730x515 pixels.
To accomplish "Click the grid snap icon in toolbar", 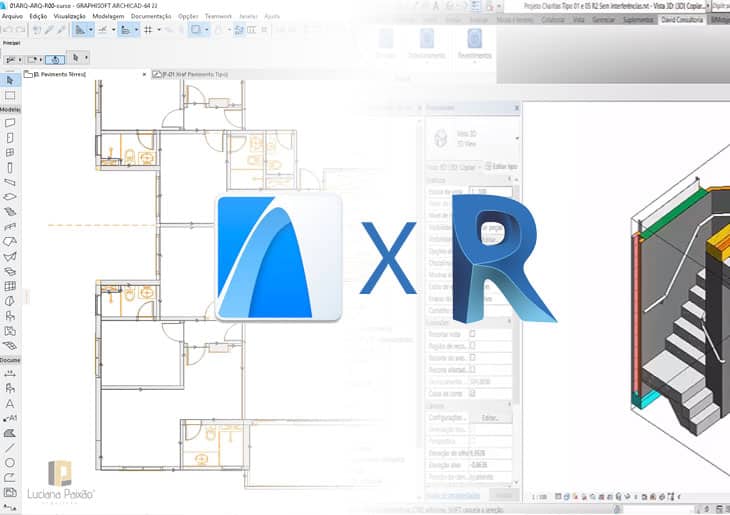I will 147,30.
